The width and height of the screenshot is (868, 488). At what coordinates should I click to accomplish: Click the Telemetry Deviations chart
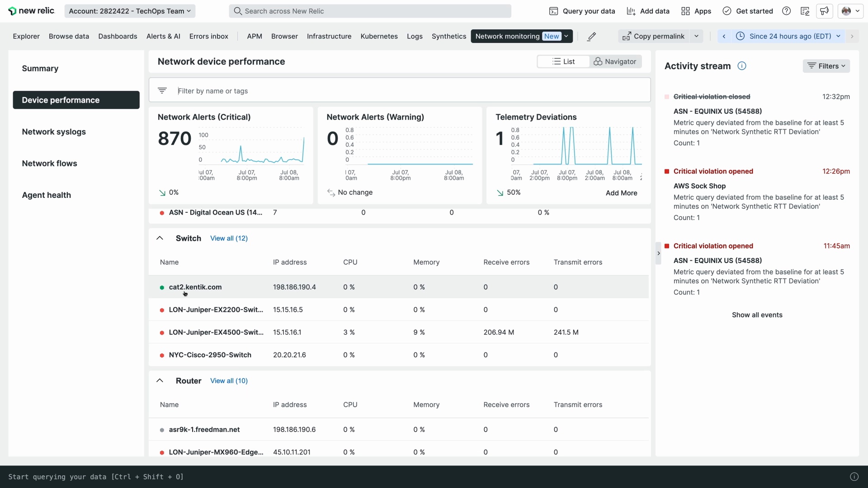click(x=576, y=154)
